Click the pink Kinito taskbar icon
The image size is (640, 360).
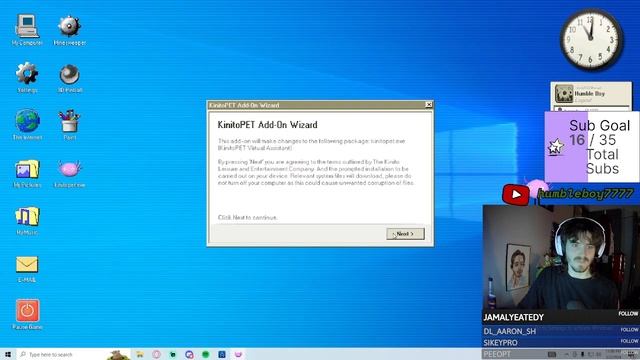pos(238,354)
